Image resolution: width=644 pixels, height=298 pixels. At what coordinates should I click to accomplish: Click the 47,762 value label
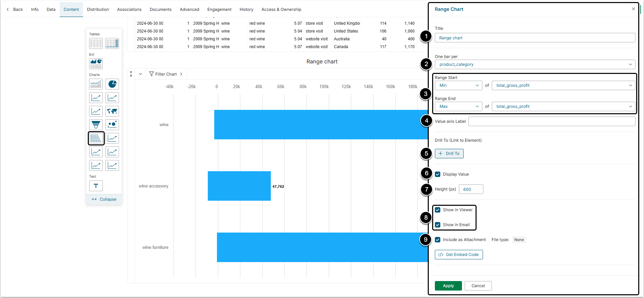click(278, 186)
